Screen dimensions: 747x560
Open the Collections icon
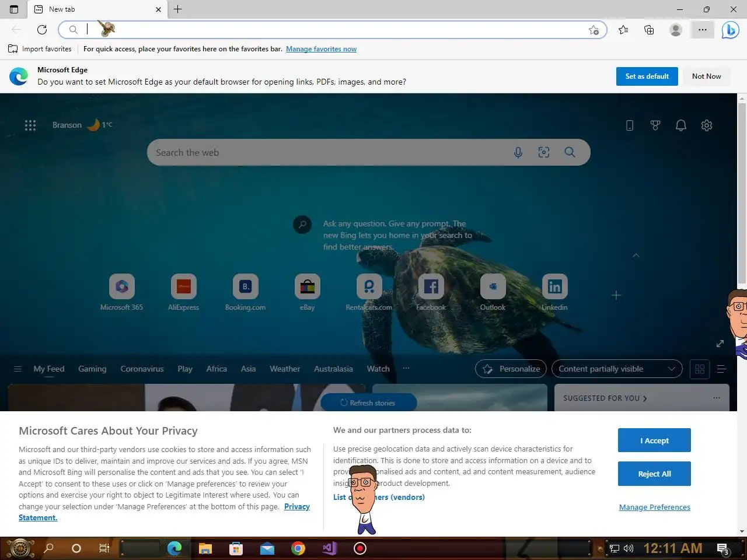649,30
